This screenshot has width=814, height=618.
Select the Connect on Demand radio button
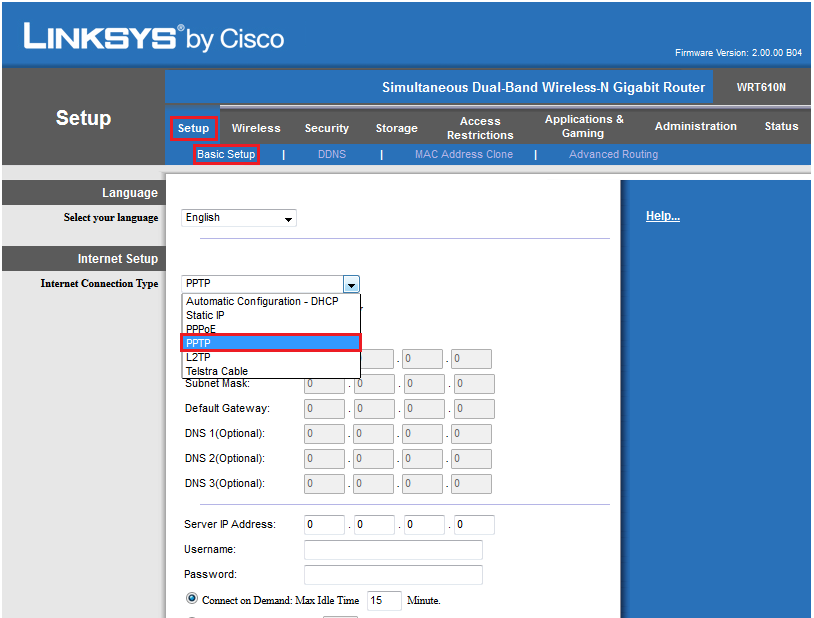(x=192, y=599)
